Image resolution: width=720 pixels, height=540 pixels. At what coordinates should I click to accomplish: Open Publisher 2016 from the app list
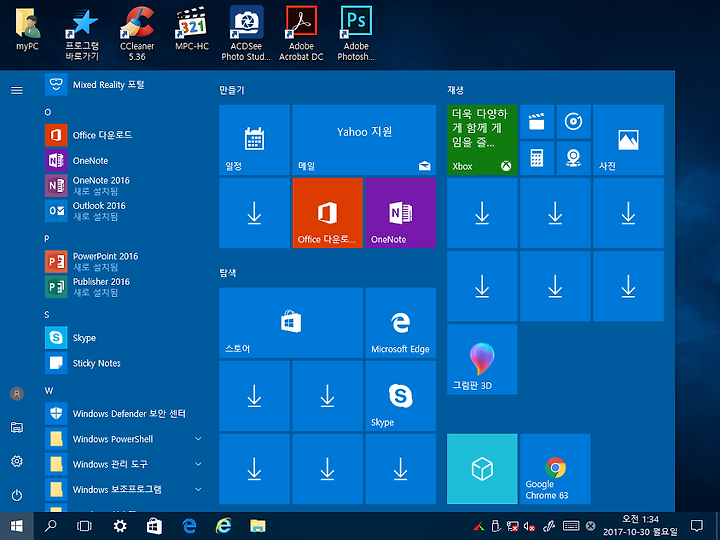123,287
